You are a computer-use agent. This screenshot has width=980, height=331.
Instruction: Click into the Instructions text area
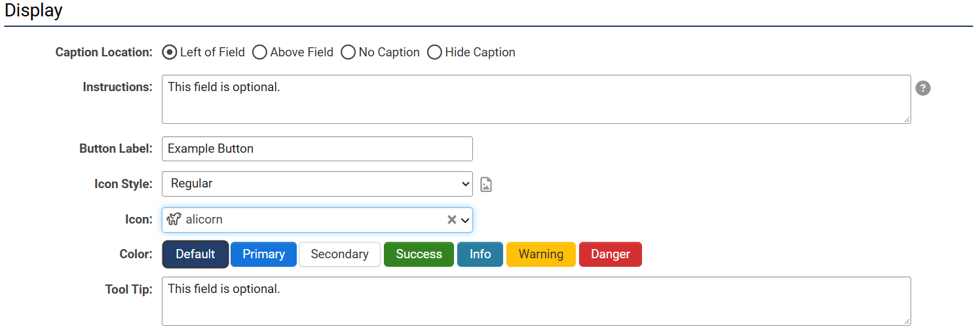[536, 99]
